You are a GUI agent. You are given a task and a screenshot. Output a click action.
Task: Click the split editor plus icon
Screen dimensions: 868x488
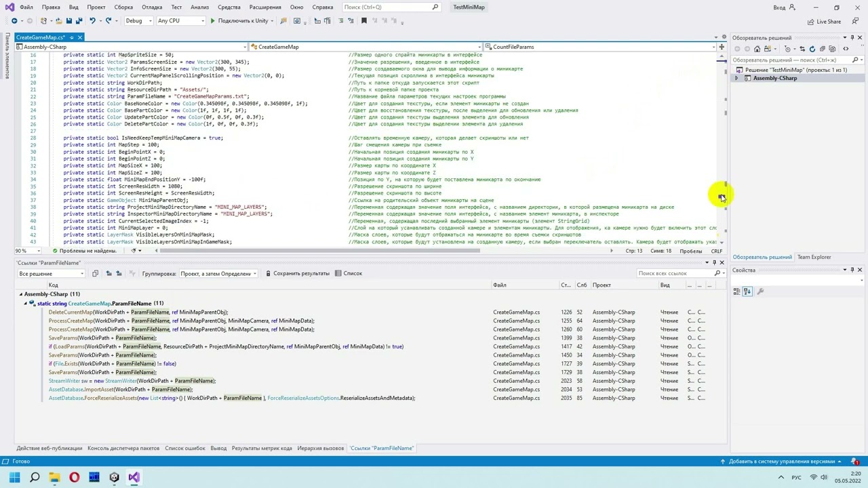(x=722, y=47)
